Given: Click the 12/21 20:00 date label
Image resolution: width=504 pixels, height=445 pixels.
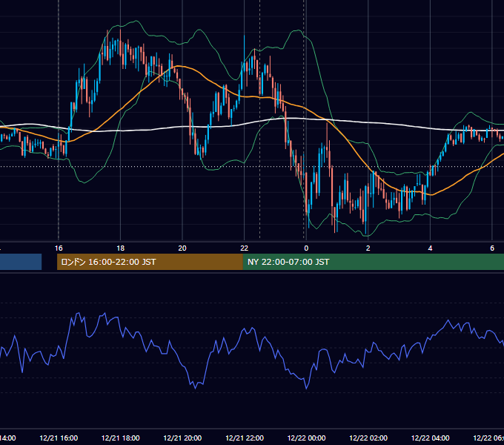Looking at the screenshot, I should [x=182, y=438].
